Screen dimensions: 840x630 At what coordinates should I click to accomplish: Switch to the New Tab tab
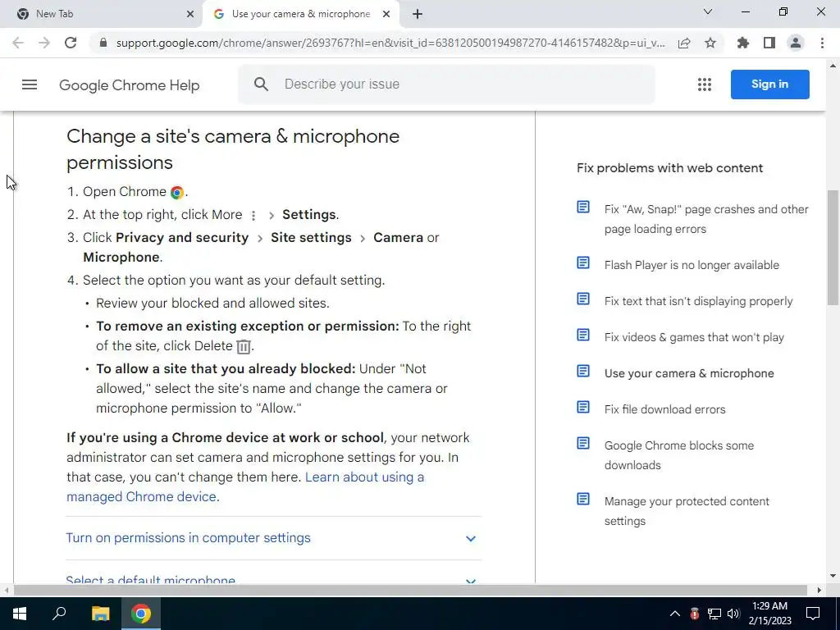102,14
